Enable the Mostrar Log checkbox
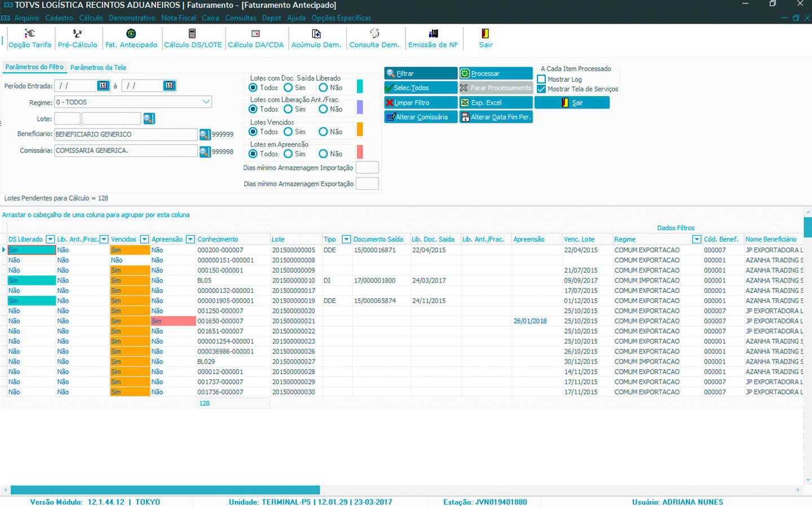 click(541, 80)
